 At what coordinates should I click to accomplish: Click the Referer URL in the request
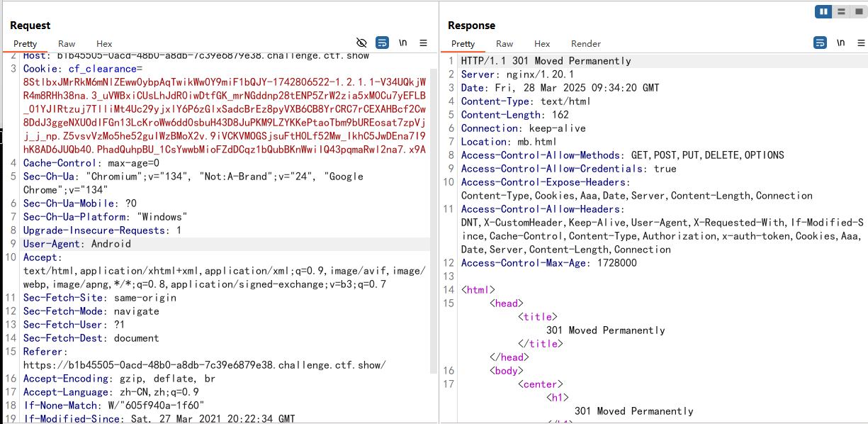pyautogui.click(x=204, y=365)
